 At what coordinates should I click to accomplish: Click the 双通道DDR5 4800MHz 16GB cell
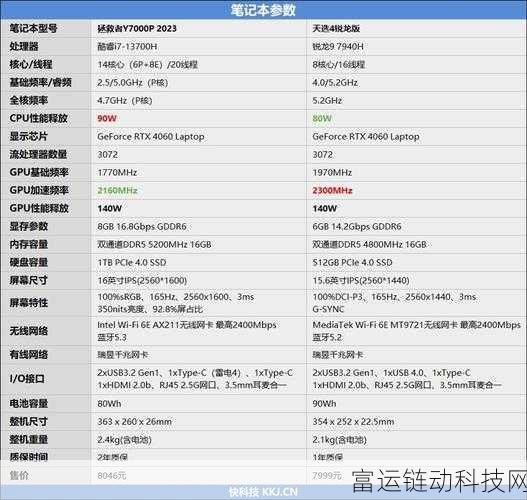(x=369, y=244)
